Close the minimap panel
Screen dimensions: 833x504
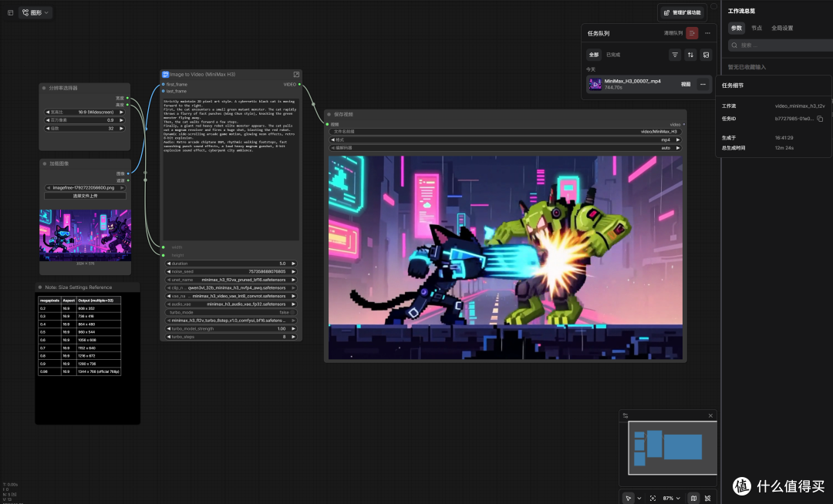pos(711,416)
